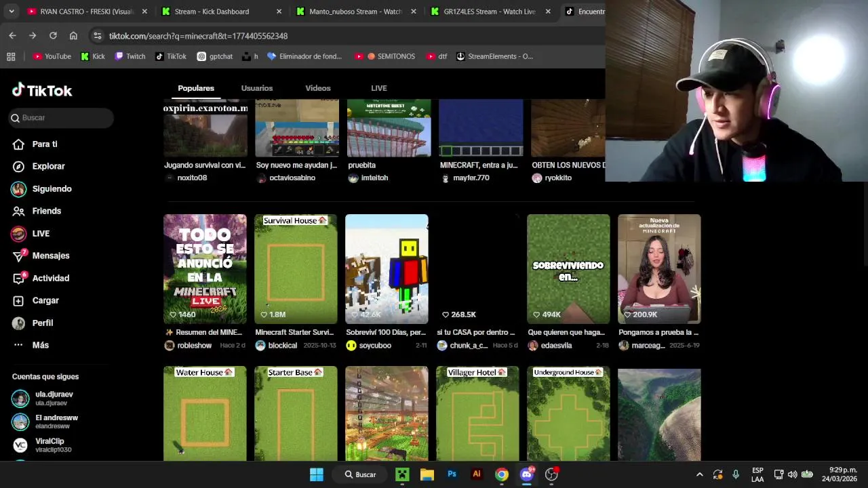Open Underground House video thumbnail
This screenshot has height=488, width=868.
[x=568, y=413]
